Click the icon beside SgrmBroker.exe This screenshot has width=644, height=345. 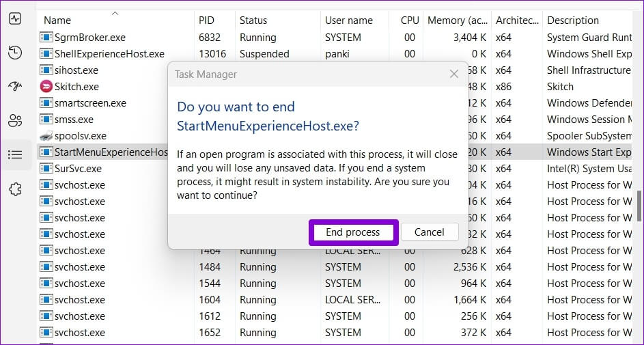point(46,38)
